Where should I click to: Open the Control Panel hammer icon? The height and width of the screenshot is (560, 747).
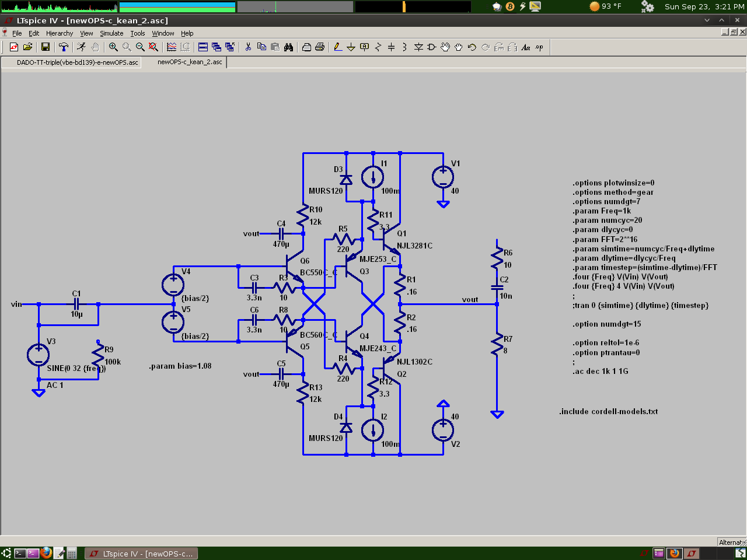pyautogui.click(x=64, y=47)
